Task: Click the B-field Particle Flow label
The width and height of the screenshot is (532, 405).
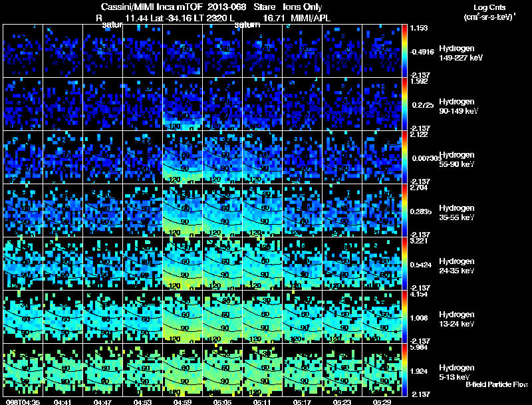Action: (497, 384)
